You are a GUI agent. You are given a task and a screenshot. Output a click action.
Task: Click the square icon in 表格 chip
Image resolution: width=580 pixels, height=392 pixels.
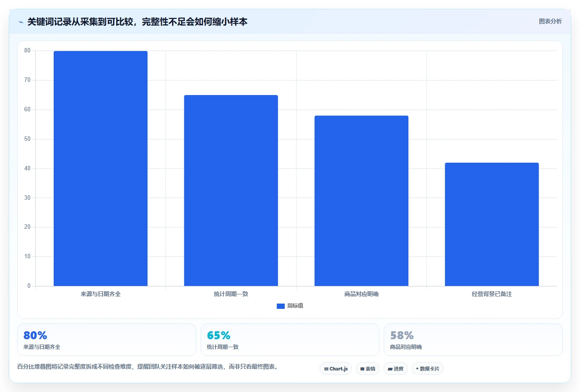coord(362,369)
